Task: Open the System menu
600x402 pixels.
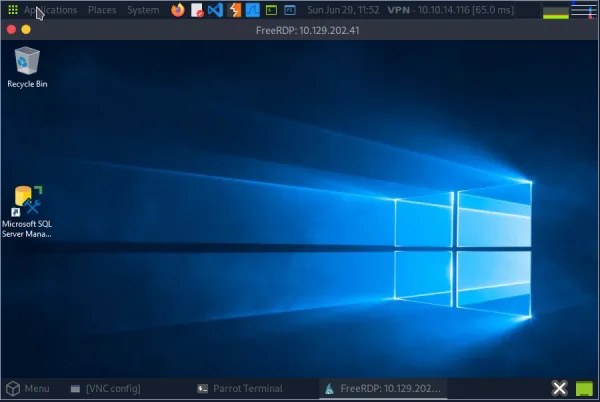Action: (143, 10)
